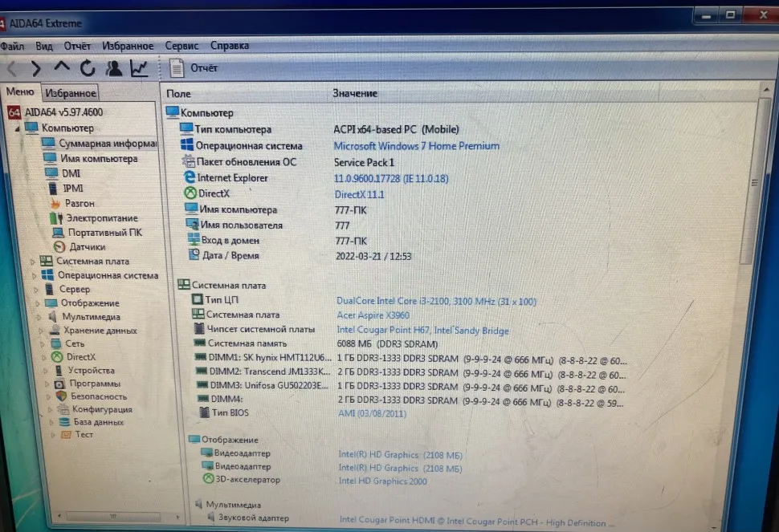Go up one level in toolbar
Viewport: 779px width, 532px height.
pyautogui.click(x=62, y=67)
